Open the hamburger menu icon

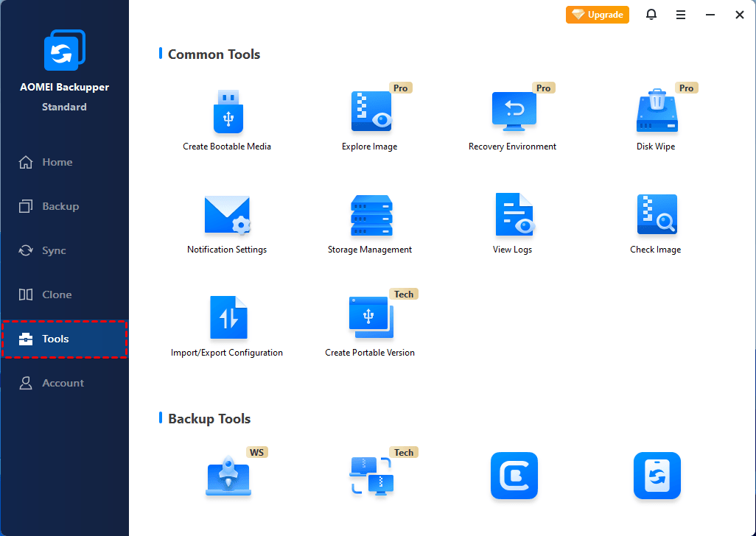(x=681, y=15)
